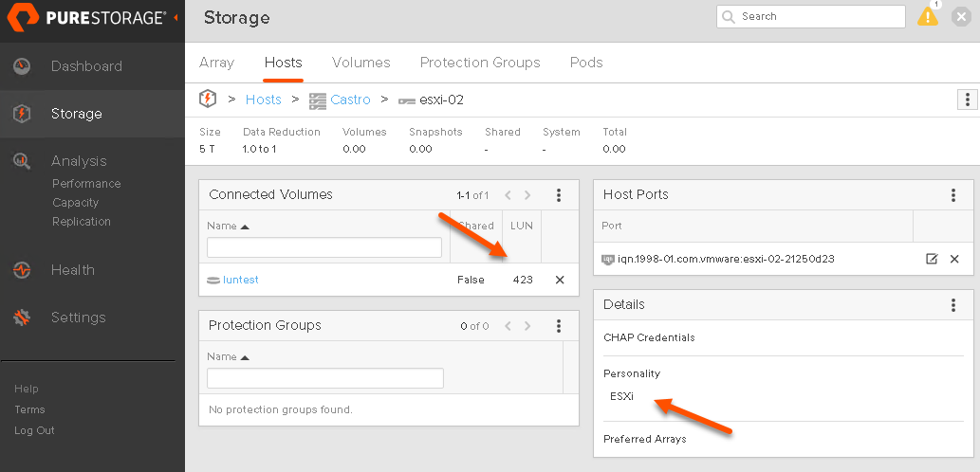Open Details panel three-dot menu
Viewport: 980px width, 472px height.
953,304
